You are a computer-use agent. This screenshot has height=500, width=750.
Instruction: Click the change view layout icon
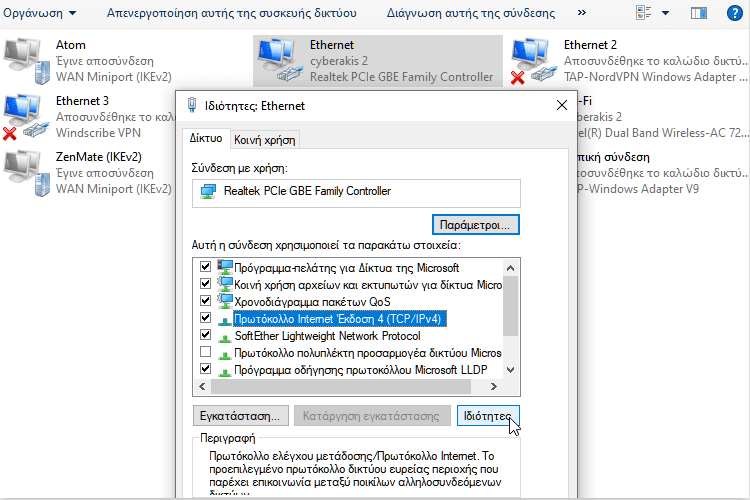pyautogui.click(x=644, y=13)
